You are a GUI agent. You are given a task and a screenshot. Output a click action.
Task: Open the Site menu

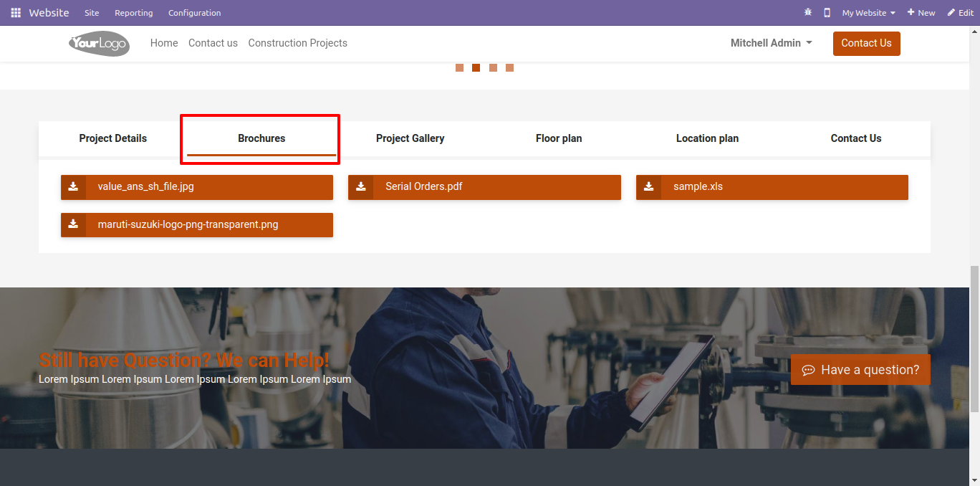pyautogui.click(x=92, y=13)
